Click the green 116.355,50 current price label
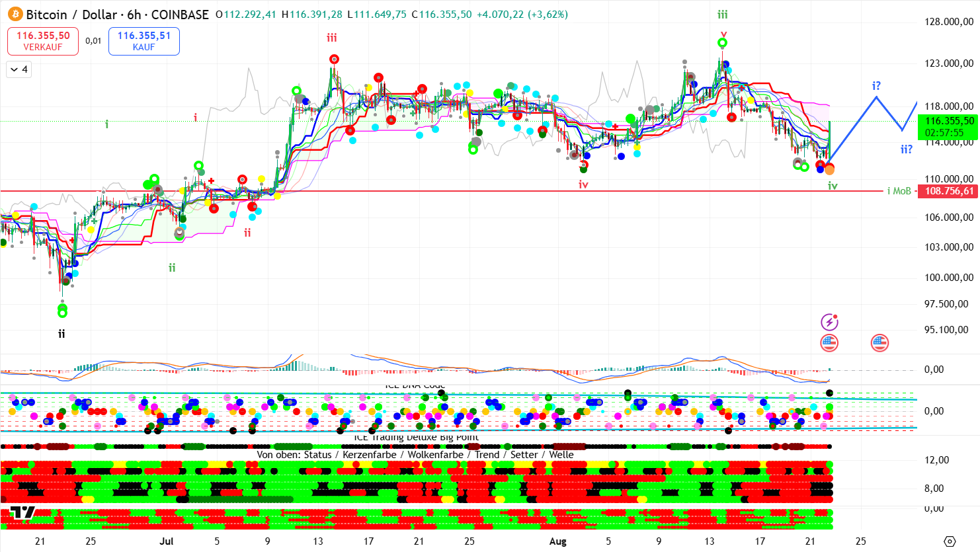Image resolution: width=980 pixels, height=552 pixels. 949,126
